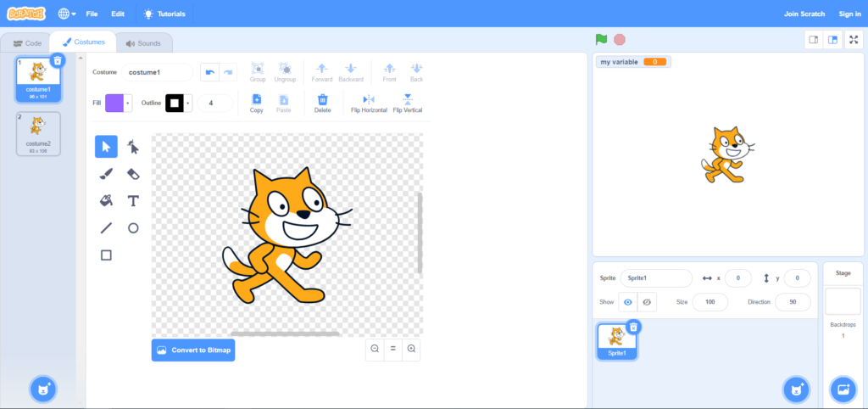Click the green flag to run

601,39
